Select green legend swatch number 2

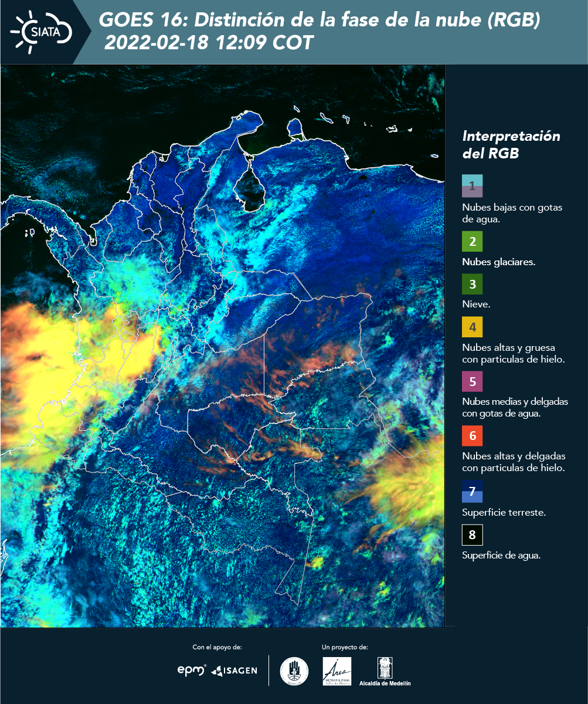pyautogui.click(x=472, y=241)
